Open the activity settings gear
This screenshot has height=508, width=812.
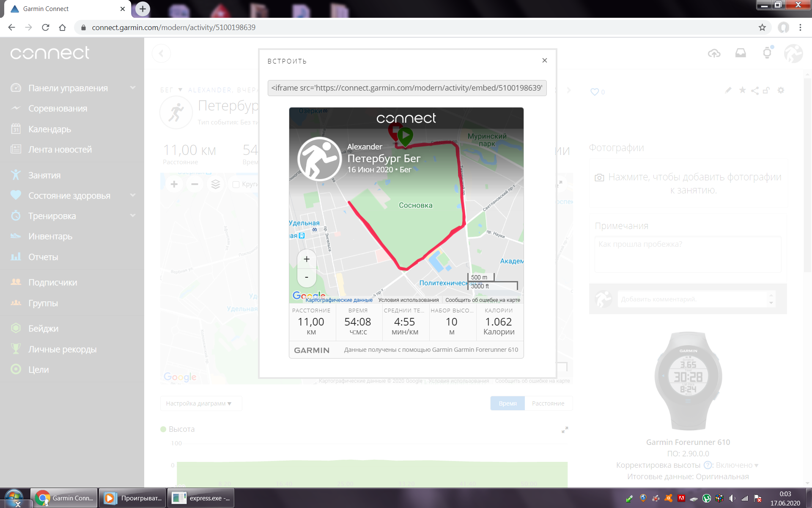781,90
